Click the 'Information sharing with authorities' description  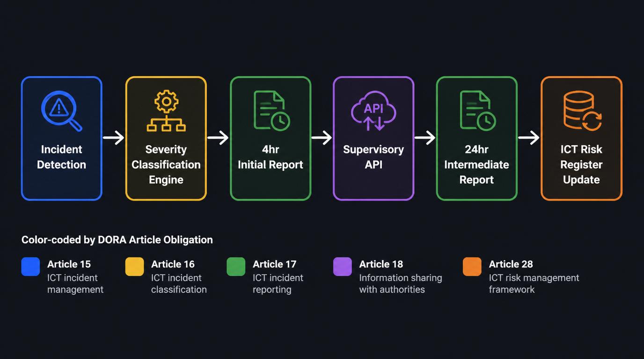pyautogui.click(x=401, y=284)
